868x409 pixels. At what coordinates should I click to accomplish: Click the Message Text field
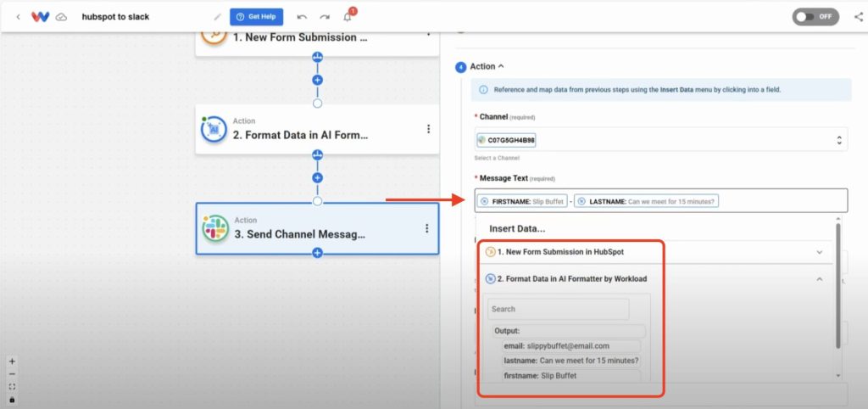(661, 201)
